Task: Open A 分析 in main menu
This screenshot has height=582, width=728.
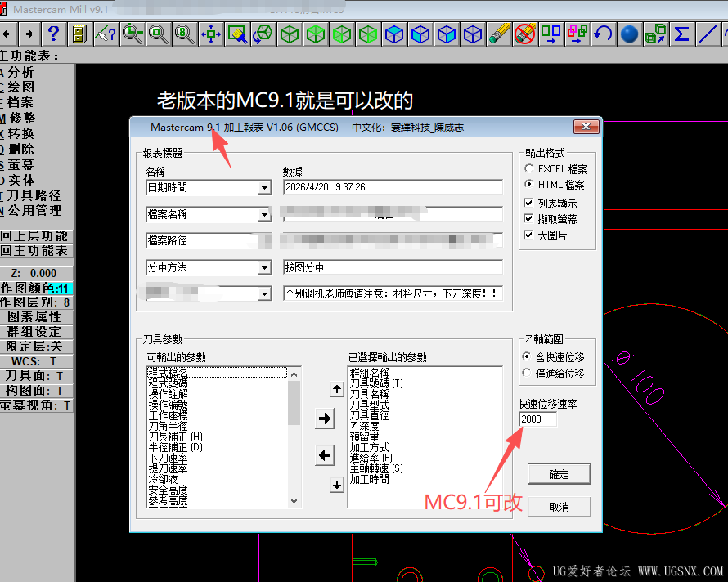Action: (17, 72)
